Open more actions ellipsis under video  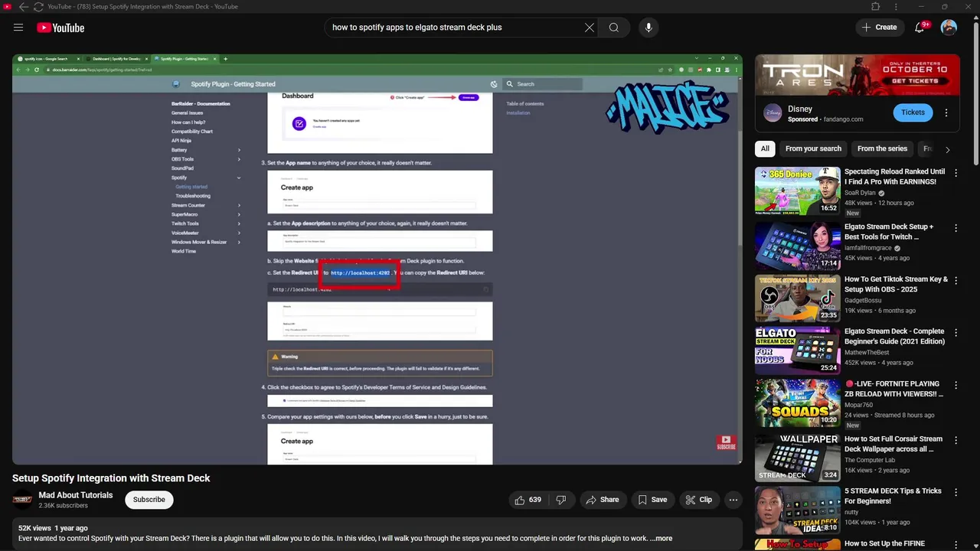pos(733,500)
